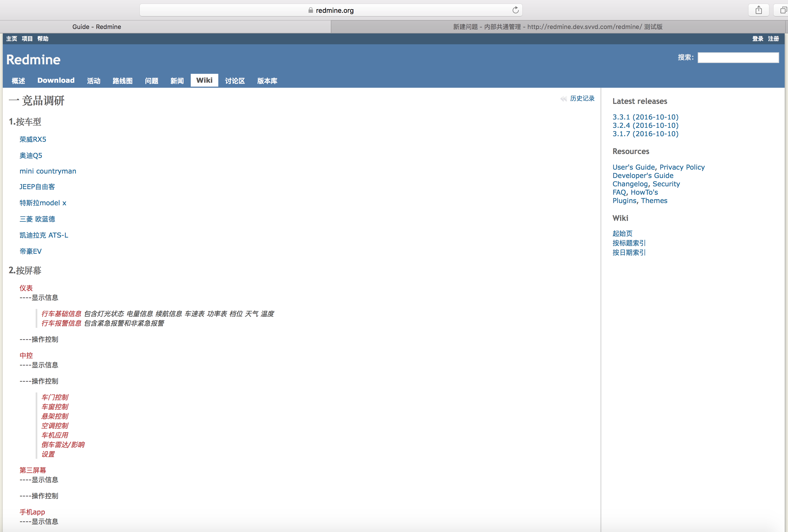Click the redmine.org address bar
The width and height of the screenshot is (788, 532).
[331, 10]
